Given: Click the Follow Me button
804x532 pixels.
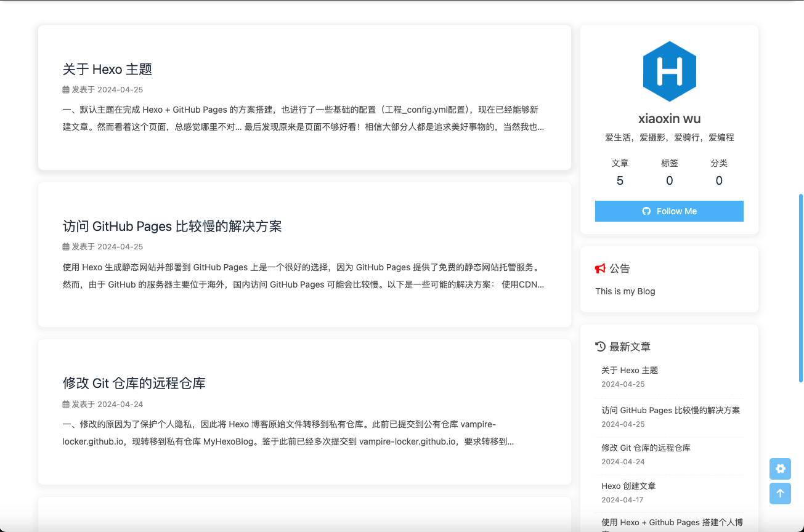Looking at the screenshot, I should (669, 211).
